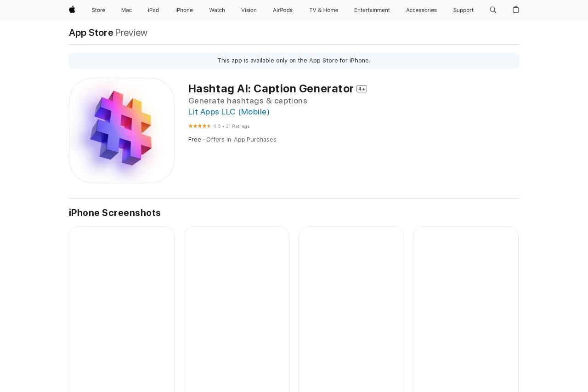
Task: Open the Lit Apps LLC (Mobile) developer link
Action: coord(229,112)
